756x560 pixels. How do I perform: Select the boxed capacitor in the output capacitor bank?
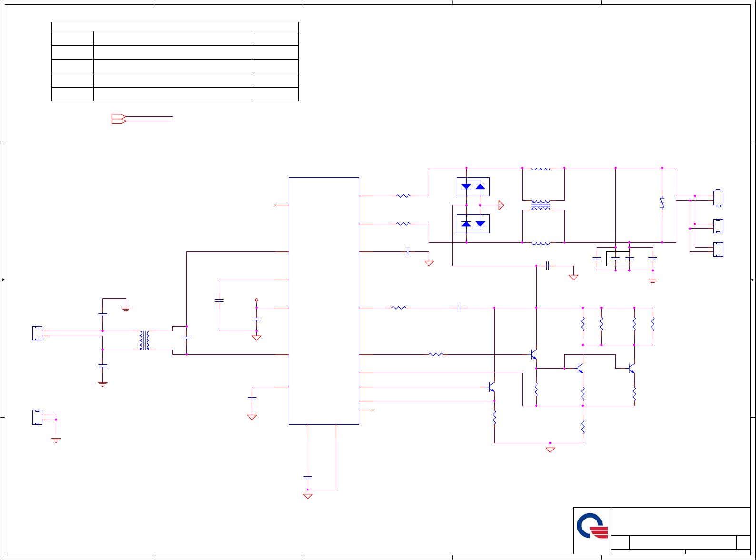pyautogui.click(x=615, y=259)
